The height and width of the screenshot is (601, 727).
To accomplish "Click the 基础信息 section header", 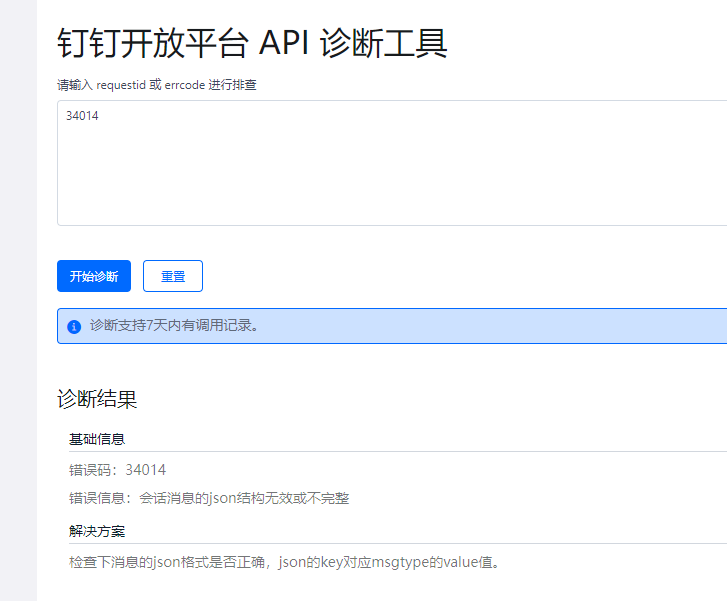I will tap(97, 439).
